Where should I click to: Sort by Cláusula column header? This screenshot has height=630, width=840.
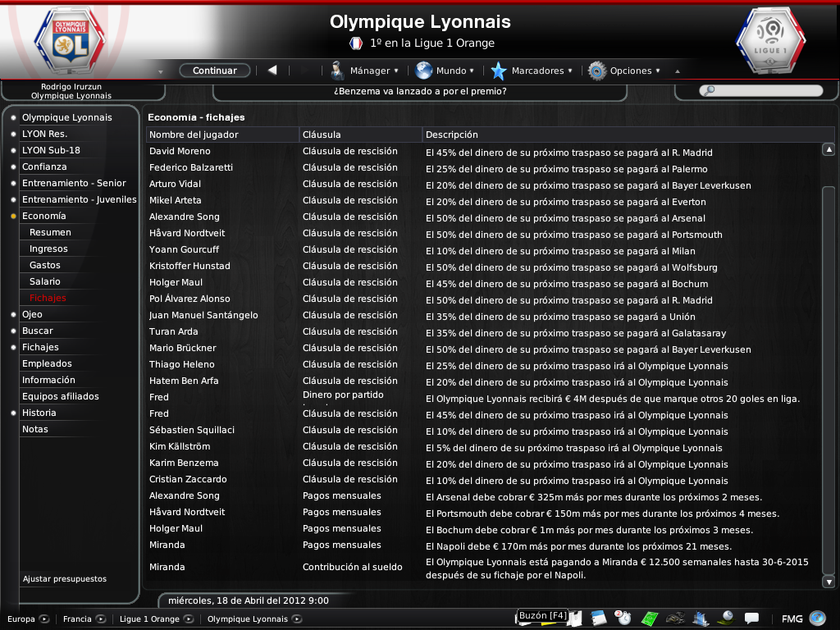361,135
